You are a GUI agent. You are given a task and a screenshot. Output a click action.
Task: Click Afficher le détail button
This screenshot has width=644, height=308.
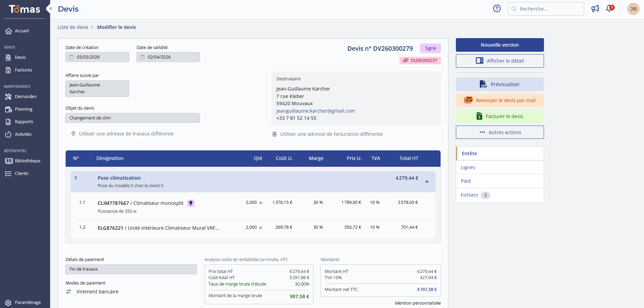tap(500, 61)
